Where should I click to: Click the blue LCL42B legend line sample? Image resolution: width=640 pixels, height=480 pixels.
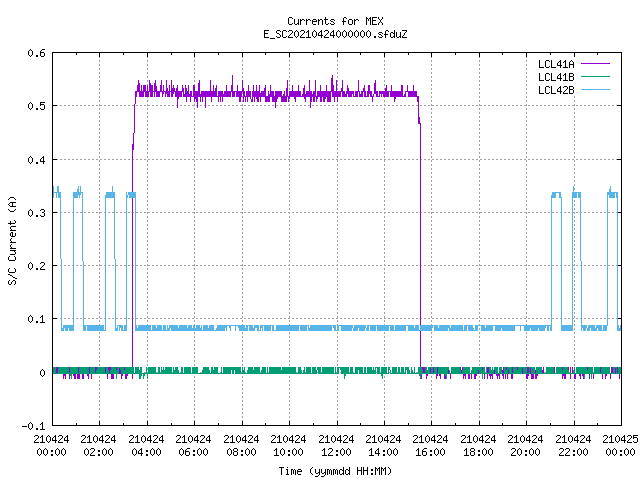[x=595, y=90]
